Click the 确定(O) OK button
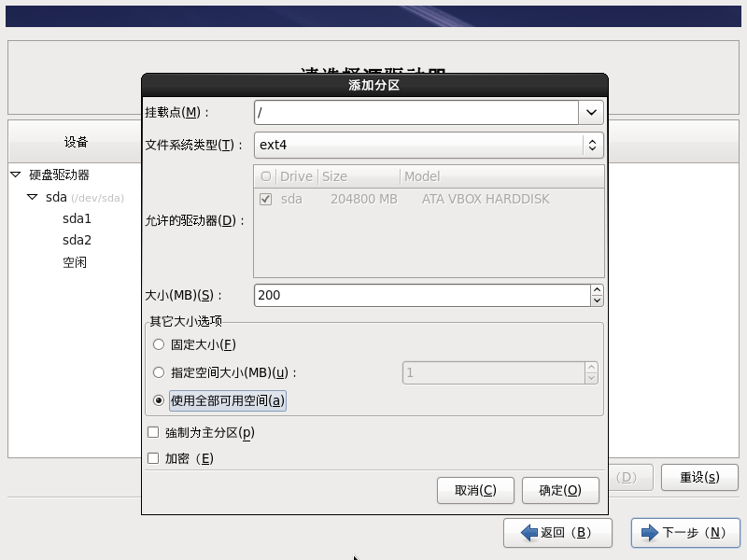 560,490
